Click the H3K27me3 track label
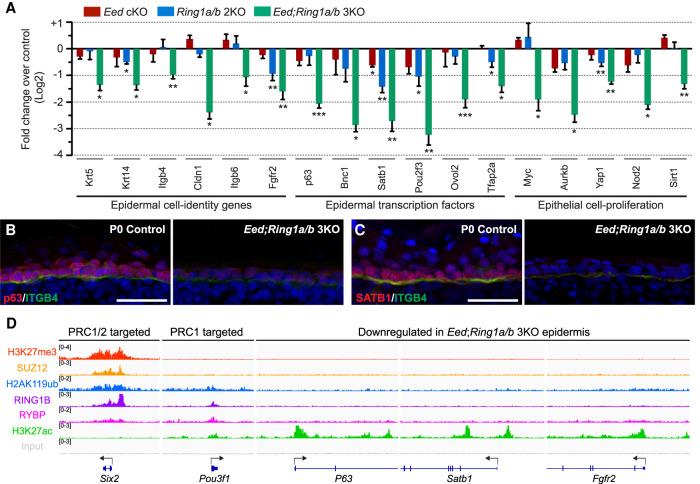Viewport: 700px width, 484px height. (x=33, y=353)
